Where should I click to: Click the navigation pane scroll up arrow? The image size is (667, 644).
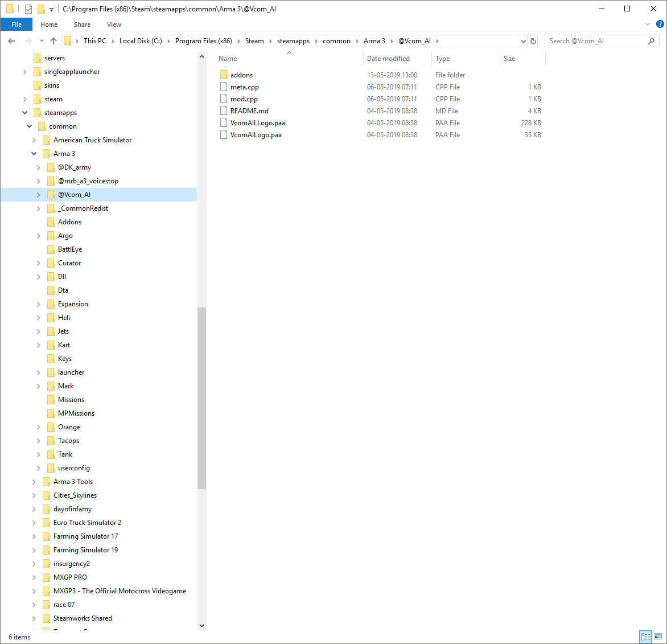pyautogui.click(x=201, y=56)
